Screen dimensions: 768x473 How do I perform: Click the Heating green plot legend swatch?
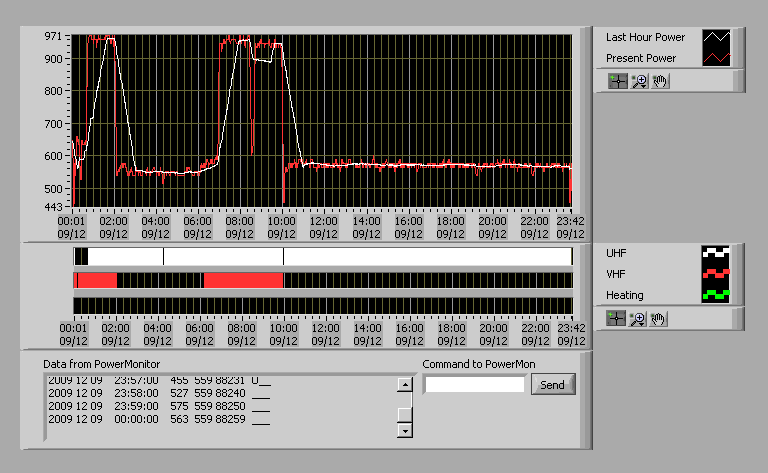click(717, 295)
